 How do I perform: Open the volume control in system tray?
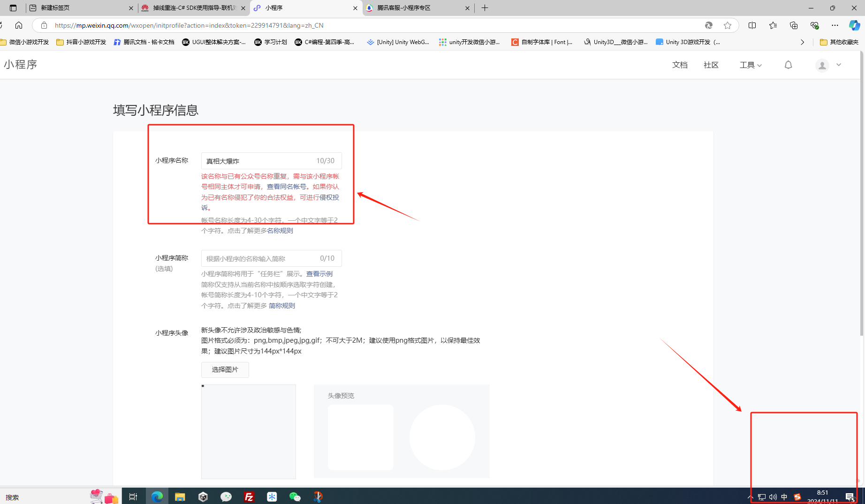click(773, 497)
